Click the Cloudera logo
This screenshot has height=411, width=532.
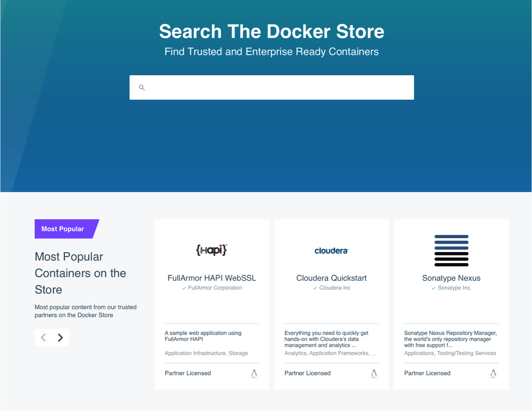point(331,251)
